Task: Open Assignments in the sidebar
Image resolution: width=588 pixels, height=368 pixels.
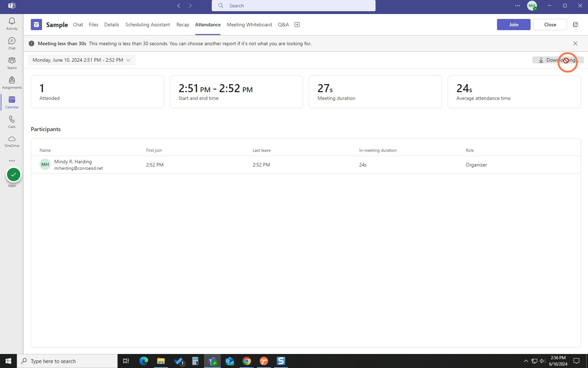Action: tap(12, 83)
